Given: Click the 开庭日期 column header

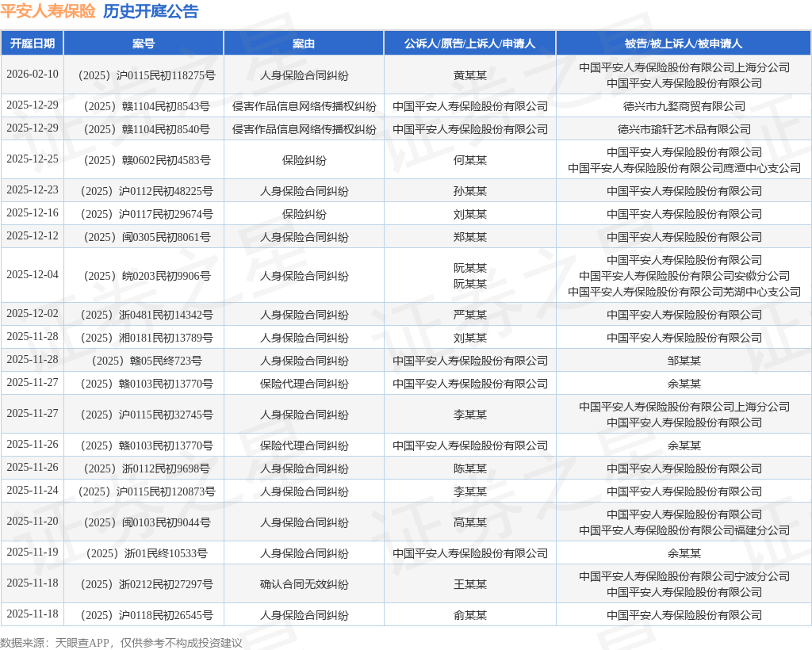Looking at the screenshot, I should [x=32, y=44].
